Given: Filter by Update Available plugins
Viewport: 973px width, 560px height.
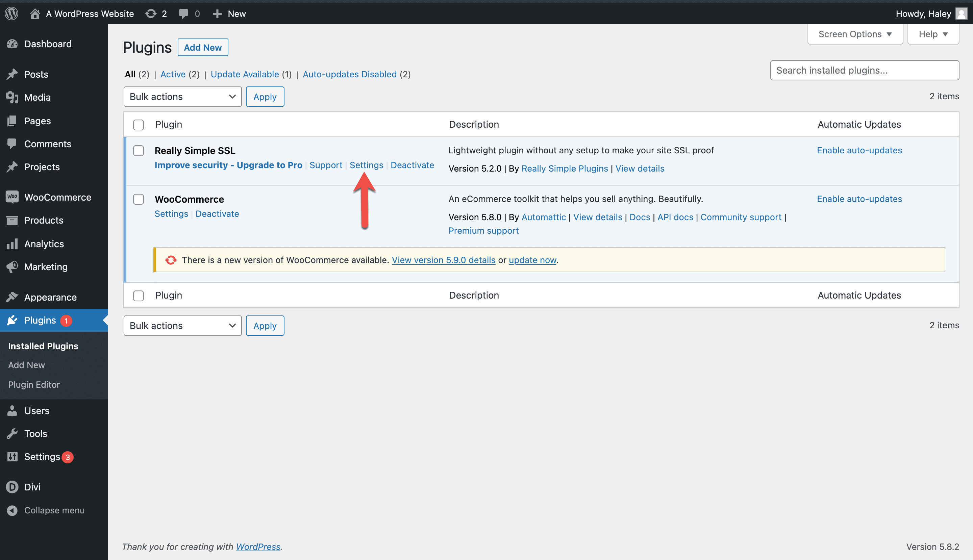Looking at the screenshot, I should tap(245, 74).
